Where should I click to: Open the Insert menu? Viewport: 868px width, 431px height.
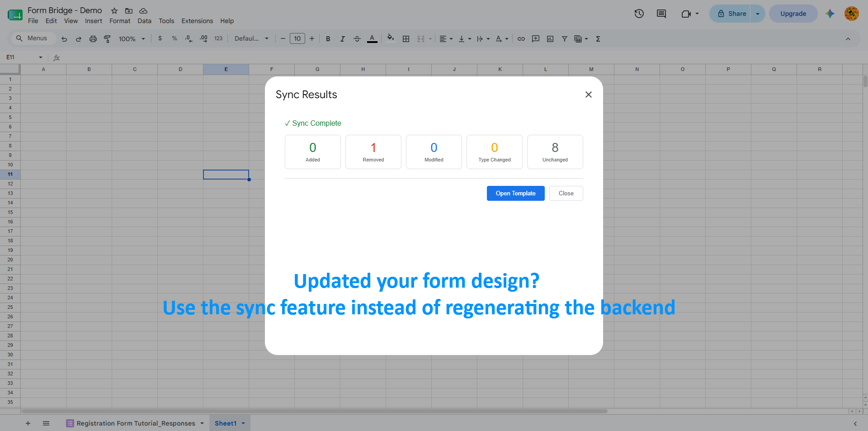click(x=94, y=21)
